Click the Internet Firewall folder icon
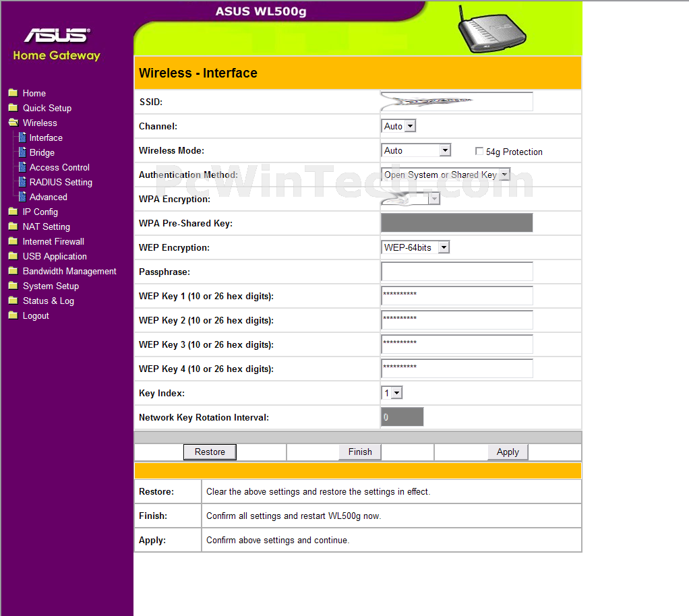 (x=13, y=241)
